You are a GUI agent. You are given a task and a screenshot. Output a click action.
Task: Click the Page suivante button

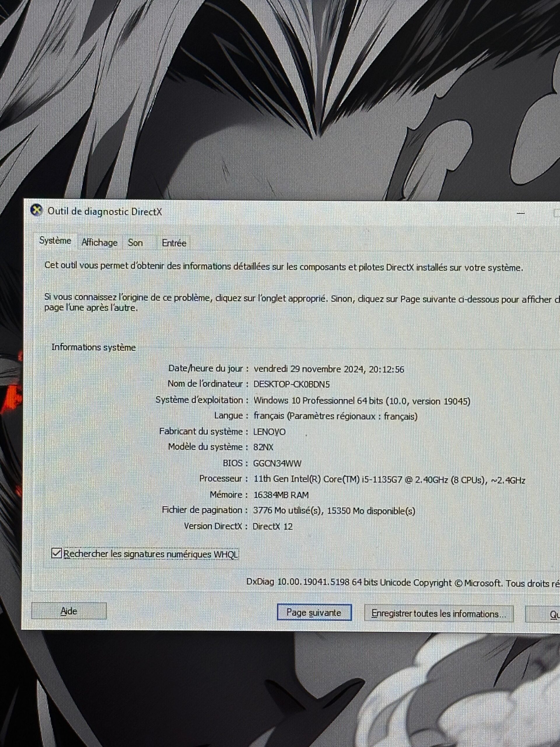314,612
